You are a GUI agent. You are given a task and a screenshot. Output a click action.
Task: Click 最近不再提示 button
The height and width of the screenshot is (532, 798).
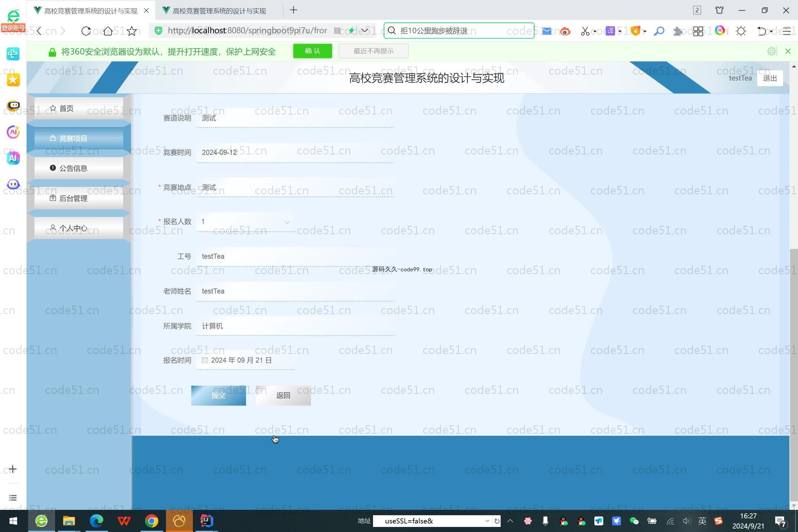coord(374,51)
